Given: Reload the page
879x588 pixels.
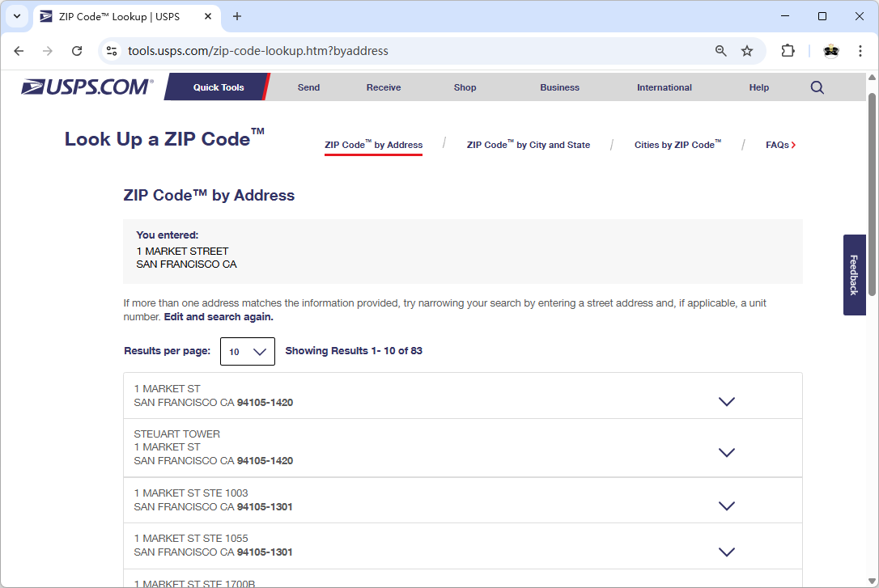Looking at the screenshot, I should tap(77, 51).
